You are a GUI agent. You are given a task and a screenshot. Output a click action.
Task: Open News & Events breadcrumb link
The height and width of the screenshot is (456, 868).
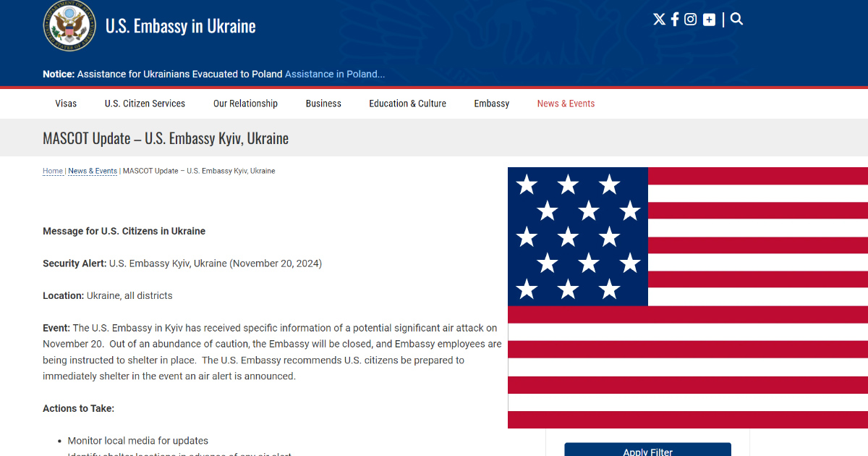(93, 171)
